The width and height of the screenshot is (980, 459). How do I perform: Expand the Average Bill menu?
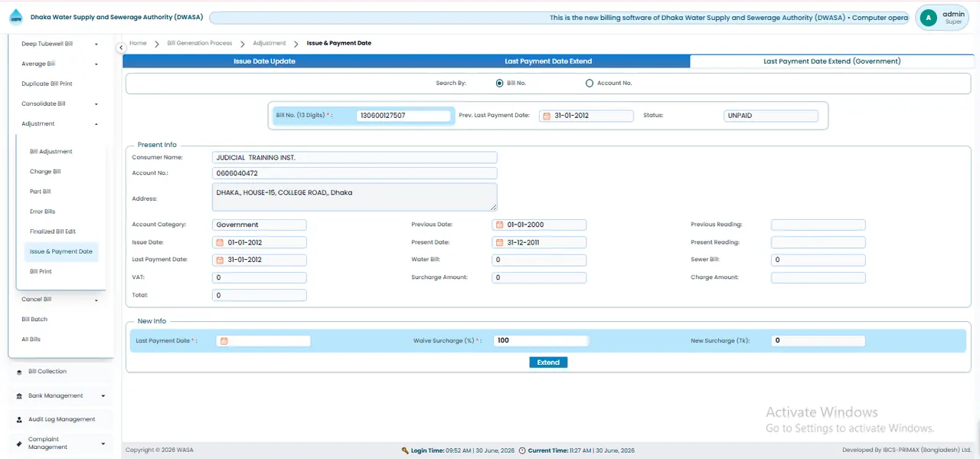pos(96,64)
